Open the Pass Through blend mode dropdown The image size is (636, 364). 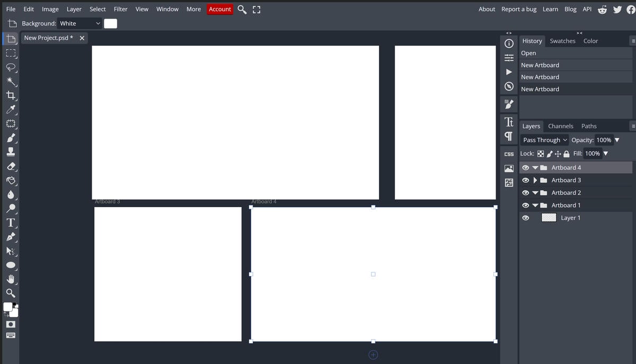(545, 140)
